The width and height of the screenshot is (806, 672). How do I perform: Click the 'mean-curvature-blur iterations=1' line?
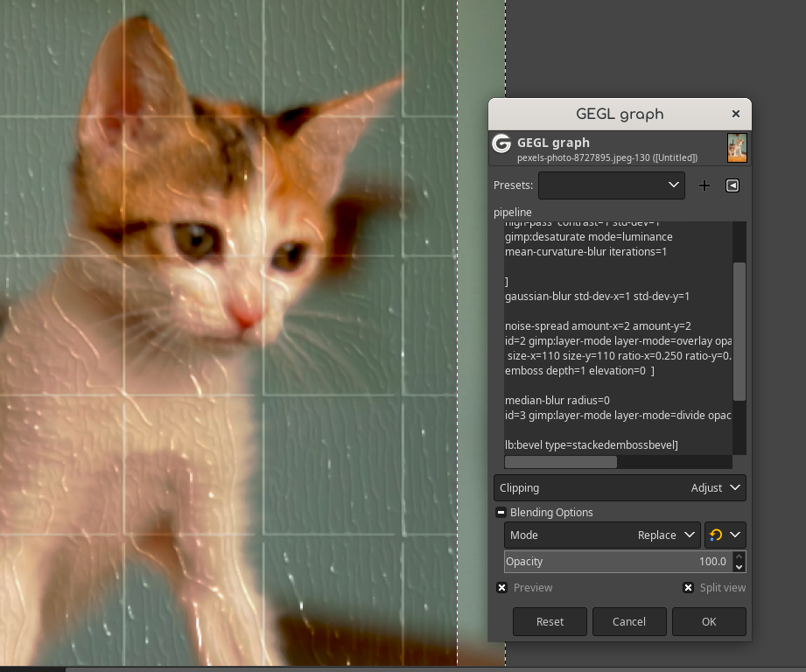[585, 252]
